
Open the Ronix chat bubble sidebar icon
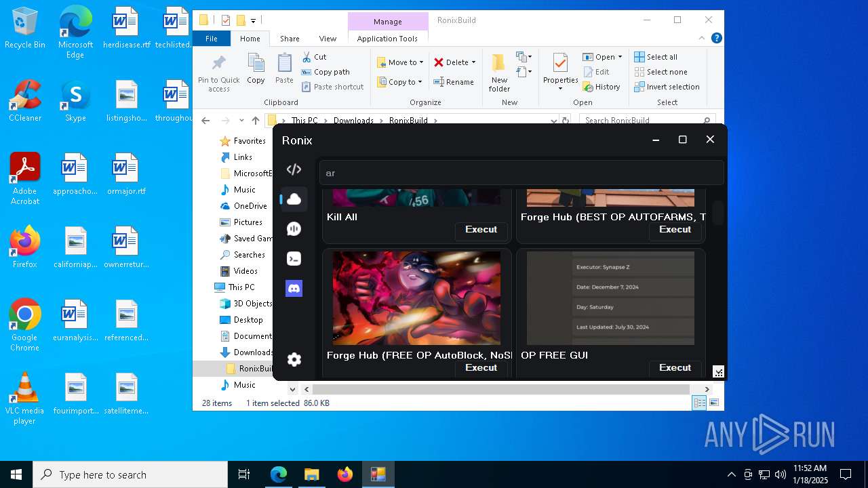294,229
